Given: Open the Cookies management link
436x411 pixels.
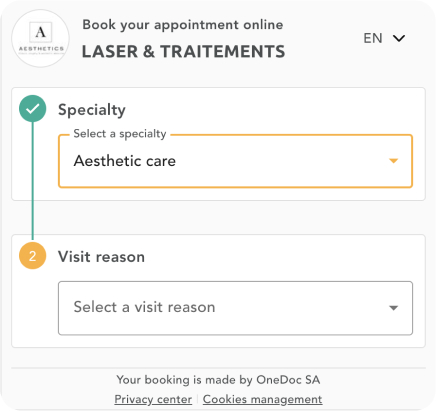Looking at the screenshot, I should [262, 399].
